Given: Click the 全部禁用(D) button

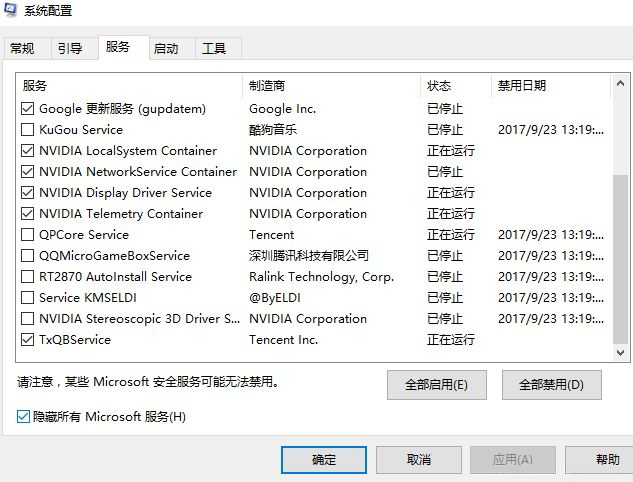Looking at the screenshot, I should point(551,385).
